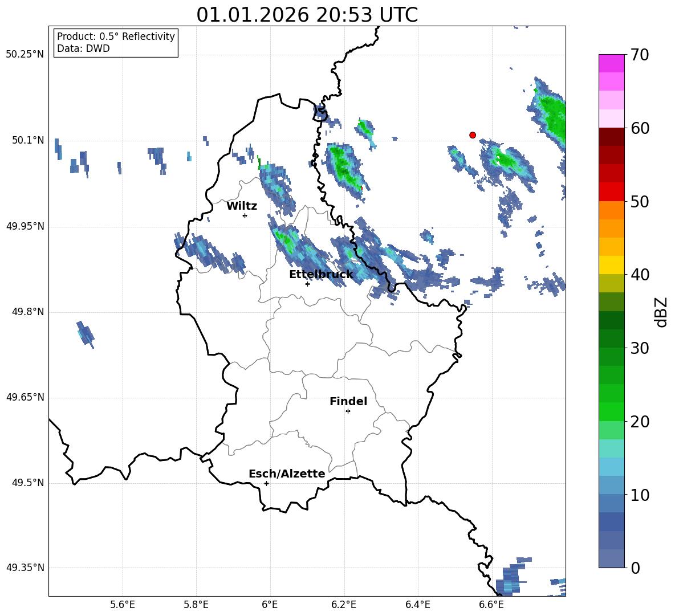Click the 49.35°N latitude label
The height and width of the screenshot is (616, 675).
(x=25, y=568)
